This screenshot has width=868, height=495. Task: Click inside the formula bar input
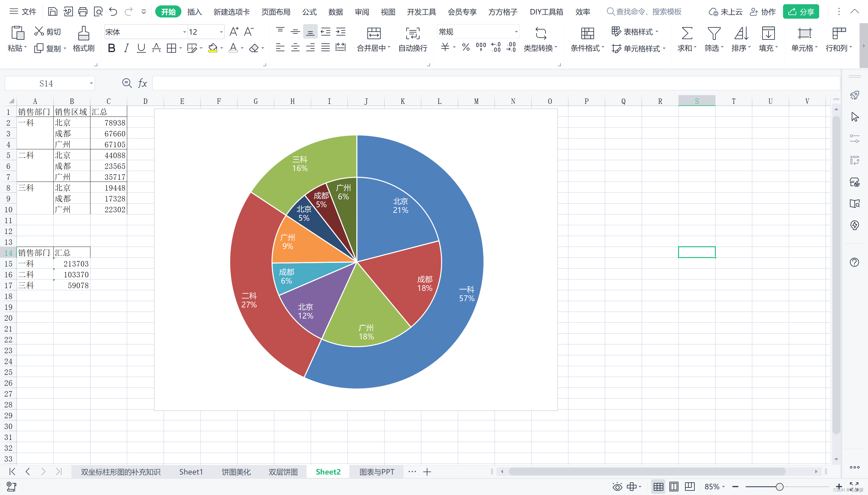click(476, 83)
